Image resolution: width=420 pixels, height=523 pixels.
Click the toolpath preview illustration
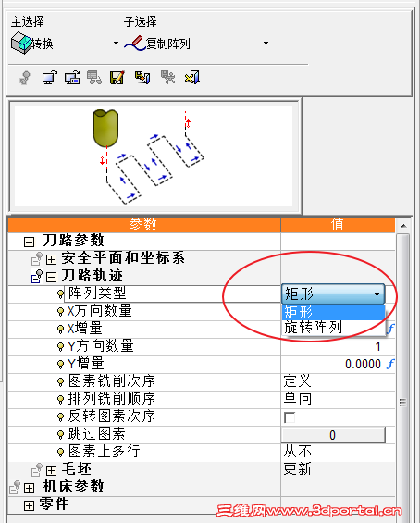click(154, 156)
